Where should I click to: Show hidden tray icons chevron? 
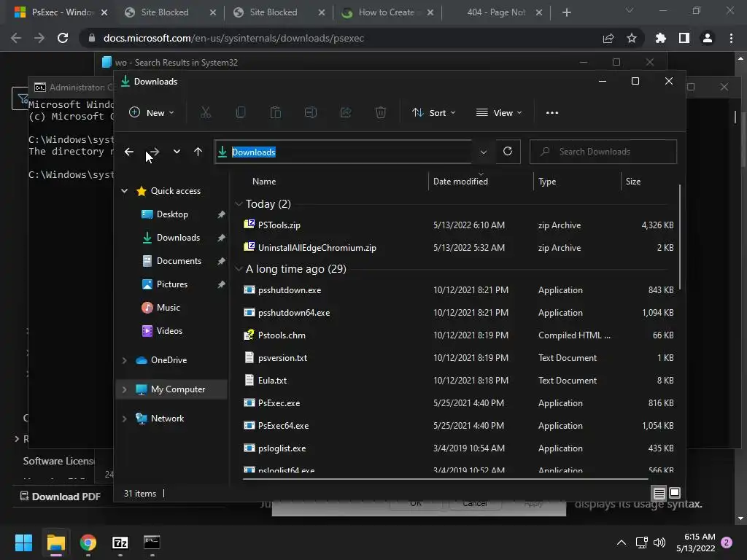point(622,542)
